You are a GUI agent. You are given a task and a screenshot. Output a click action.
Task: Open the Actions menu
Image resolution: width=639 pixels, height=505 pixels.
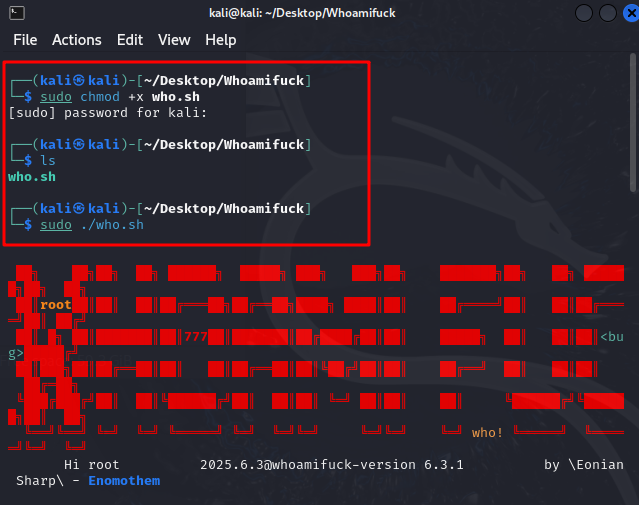(x=77, y=40)
